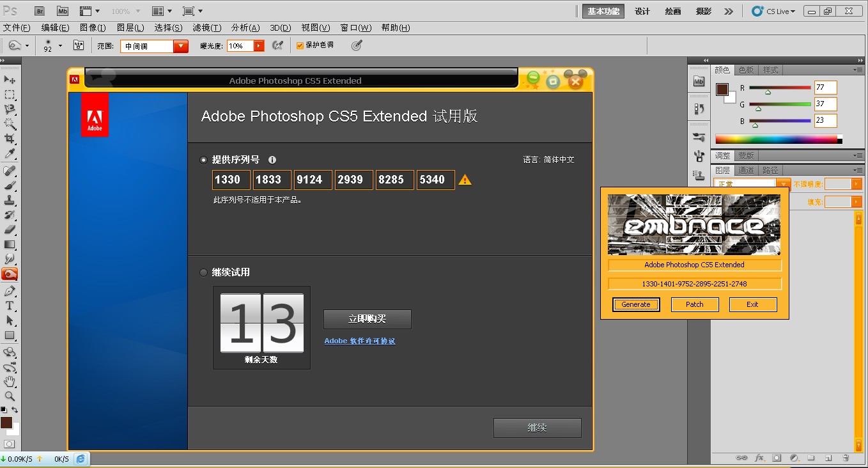Select the History Brush tool
Viewport: 868px width, 468px height.
point(10,215)
